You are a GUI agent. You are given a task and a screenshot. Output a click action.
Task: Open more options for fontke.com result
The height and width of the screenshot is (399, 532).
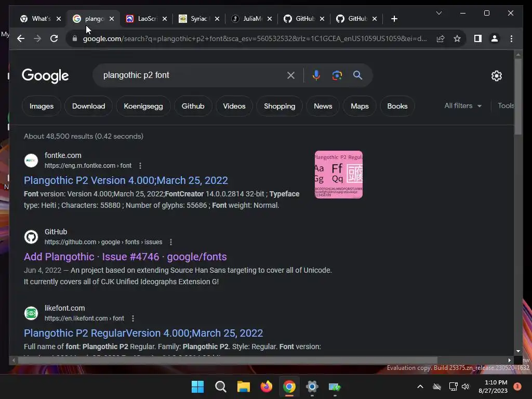140,166
